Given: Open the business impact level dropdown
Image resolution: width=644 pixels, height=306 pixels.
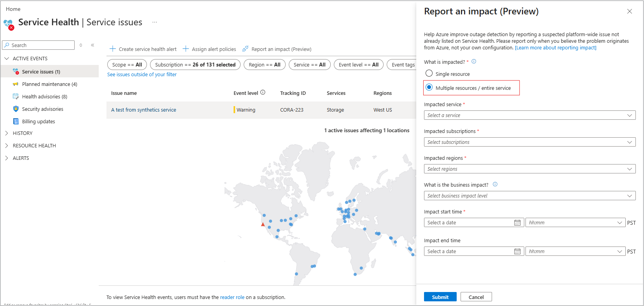Looking at the screenshot, I should click(529, 196).
